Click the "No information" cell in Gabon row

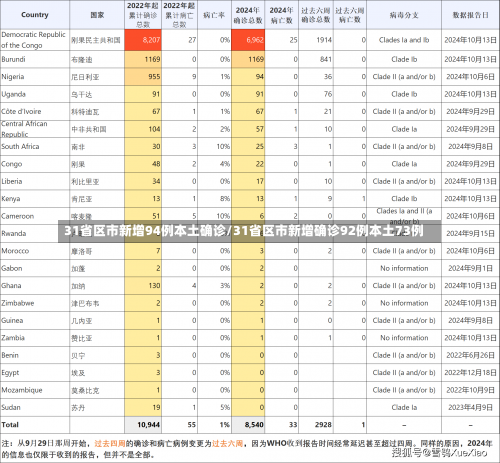pyautogui.click(x=404, y=268)
